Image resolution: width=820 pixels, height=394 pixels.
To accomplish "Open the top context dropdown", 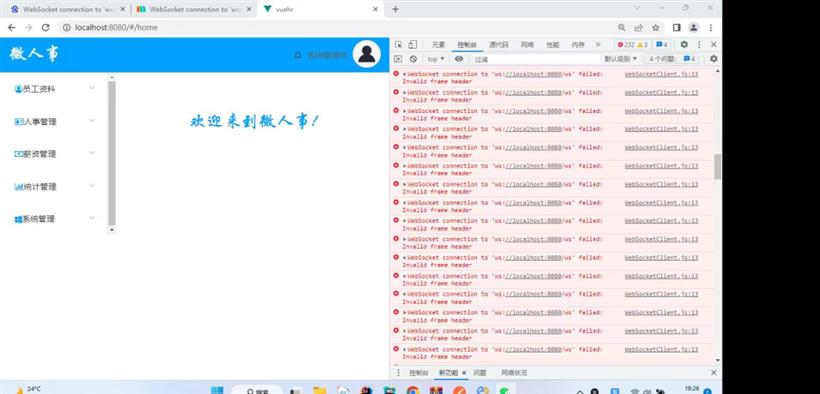I will 436,59.
